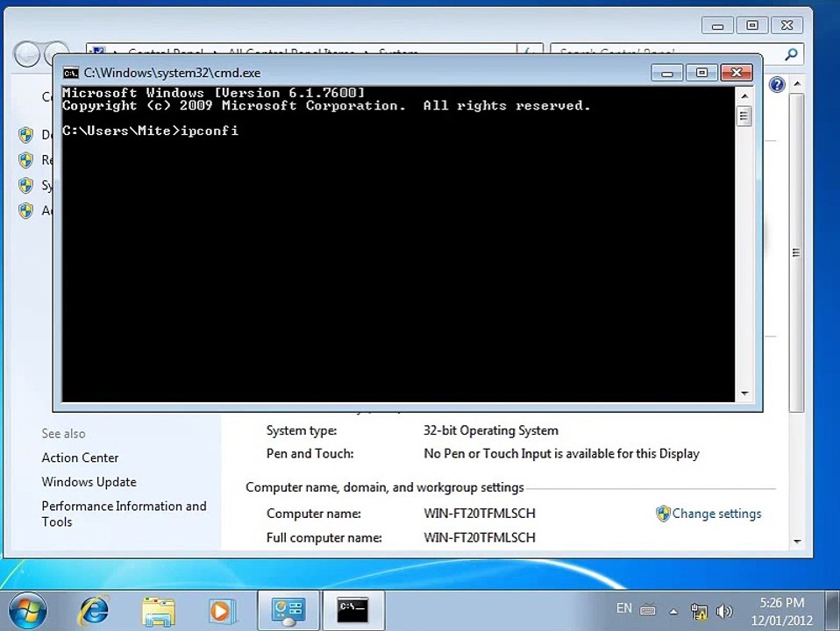This screenshot has height=631, width=840.
Task: Open the volume speaker tray icon
Action: click(723, 611)
